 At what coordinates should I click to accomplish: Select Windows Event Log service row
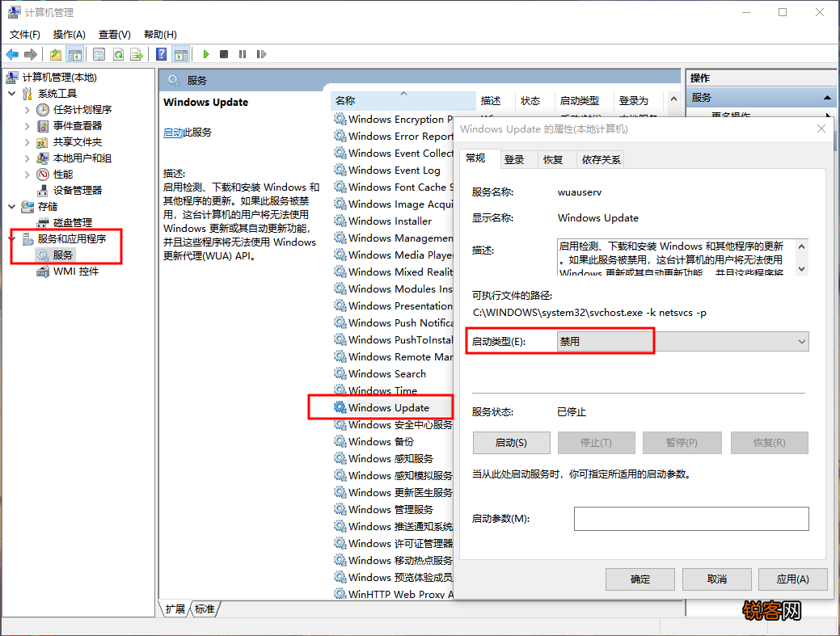(395, 171)
